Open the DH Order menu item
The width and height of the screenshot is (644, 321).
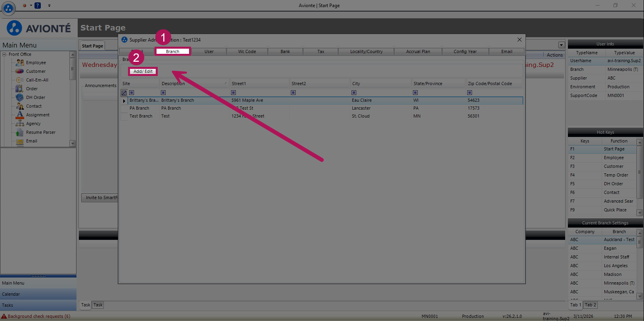pyautogui.click(x=36, y=97)
